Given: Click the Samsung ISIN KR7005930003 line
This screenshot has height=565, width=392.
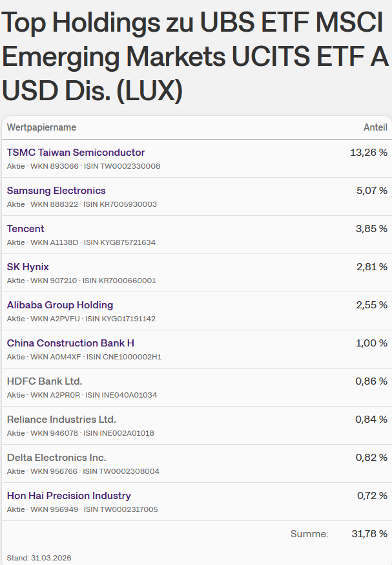Looking at the screenshot, I should pyautogui.click(x=82, y=204).
